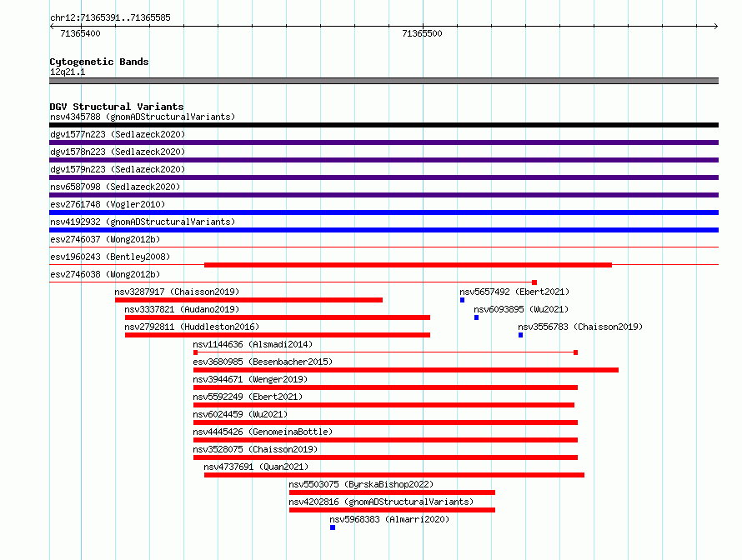Click the red nsv3337821 variant bar
742x560 pixels.
[278, 317]
